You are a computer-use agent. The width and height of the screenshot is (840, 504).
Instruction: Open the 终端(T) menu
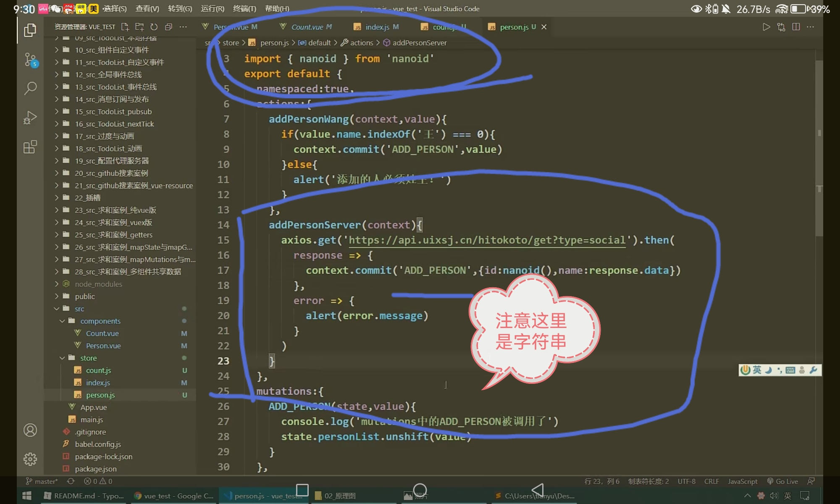click(x=244, y=8)
